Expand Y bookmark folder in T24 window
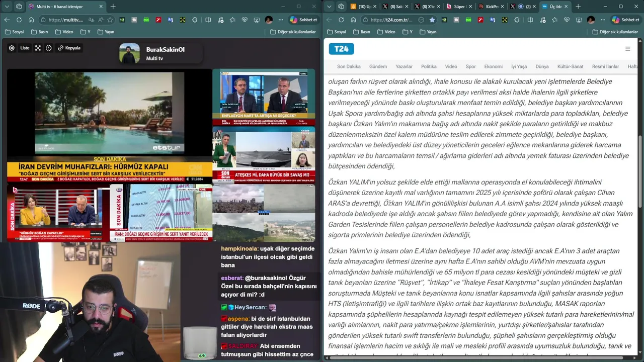Viewport: 644px width, 362px height. pyautogui.click(x=407, y=32)
